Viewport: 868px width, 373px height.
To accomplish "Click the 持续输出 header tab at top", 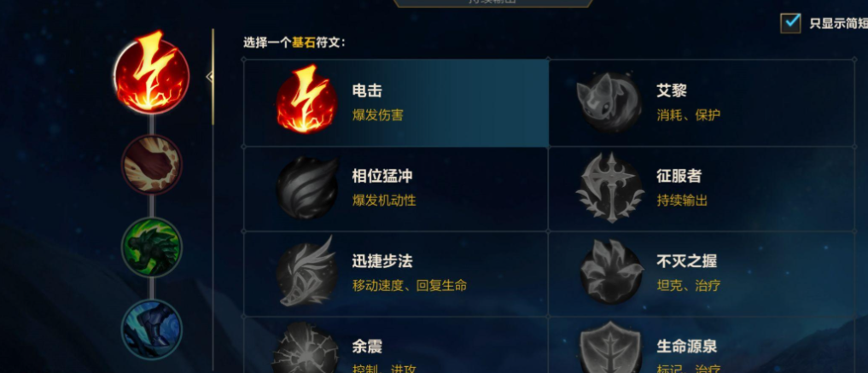I will [x=492, y=3].
